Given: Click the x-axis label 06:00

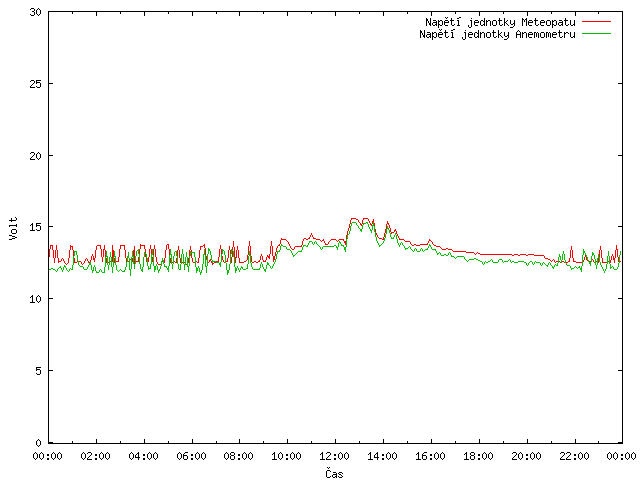Looking at the screenshot, I should (191, 456).
